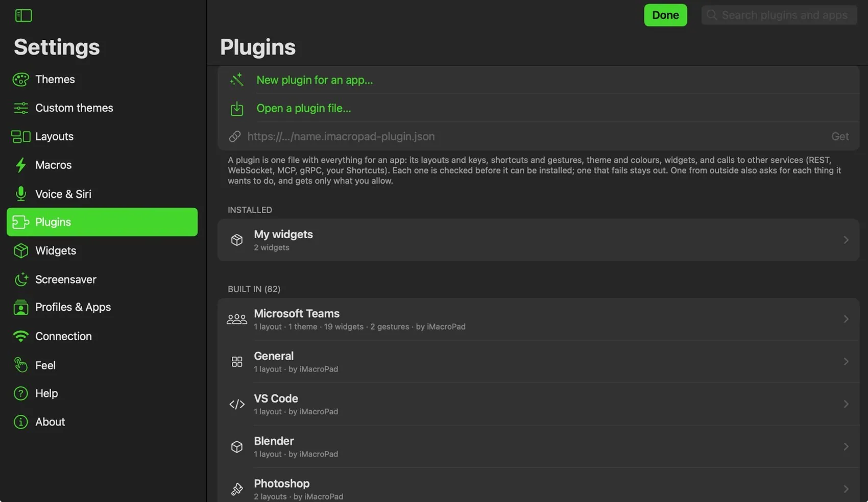Expand My widgets row chevron
The image size is (868, 502).
click(846, 240)
